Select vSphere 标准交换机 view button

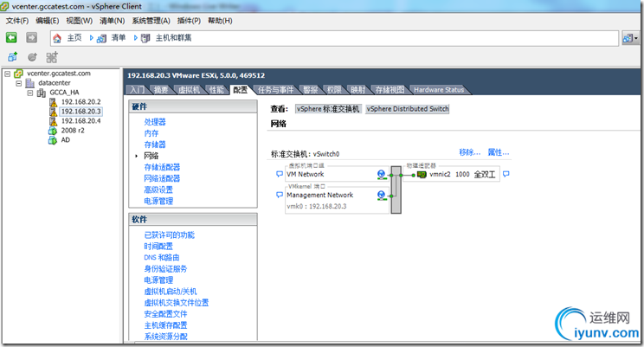tap(328, 109)
